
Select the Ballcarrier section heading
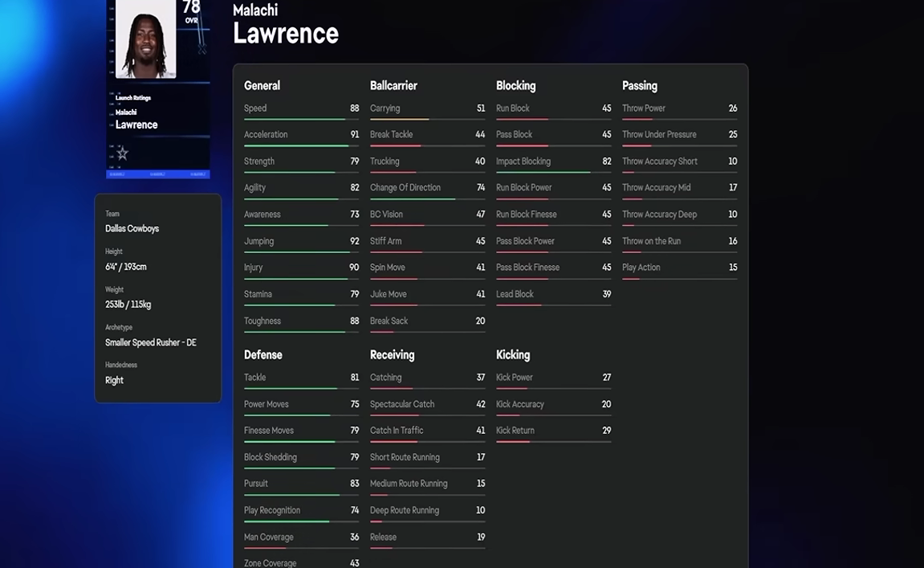click(393, 85)
